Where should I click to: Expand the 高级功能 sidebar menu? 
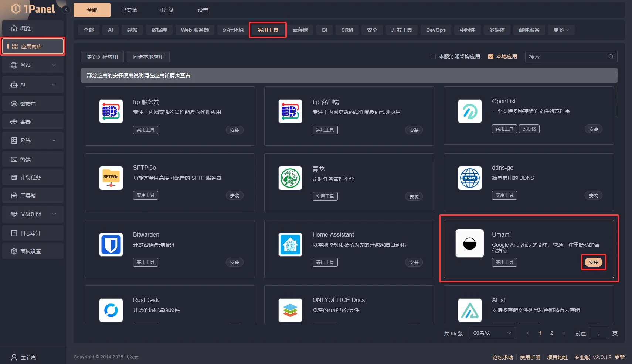(x=33, y=214)
